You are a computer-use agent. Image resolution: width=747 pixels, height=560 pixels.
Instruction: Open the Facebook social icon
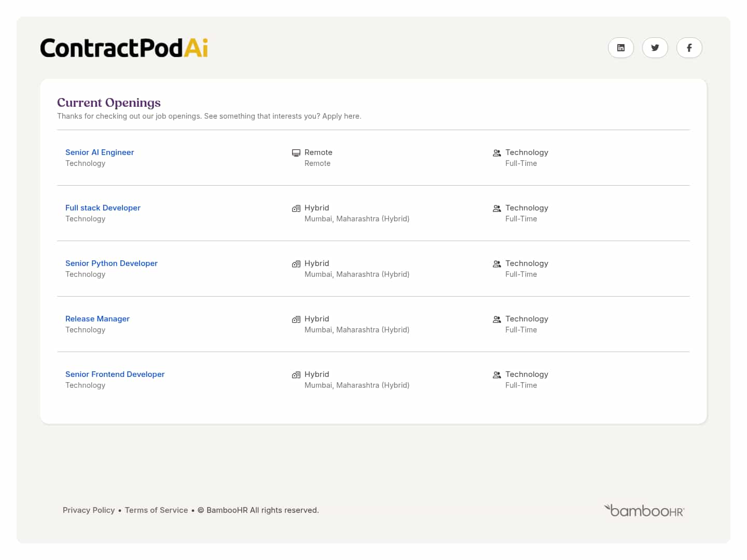(x=689, y=48)
